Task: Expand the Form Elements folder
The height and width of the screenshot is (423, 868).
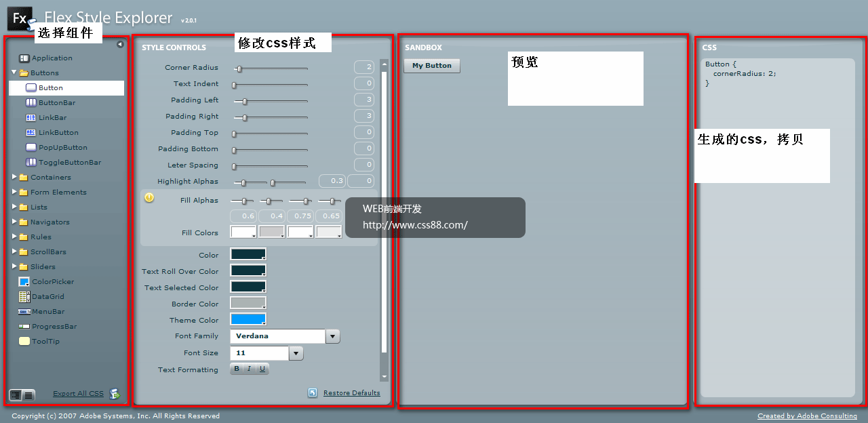Action: [14, 192]
